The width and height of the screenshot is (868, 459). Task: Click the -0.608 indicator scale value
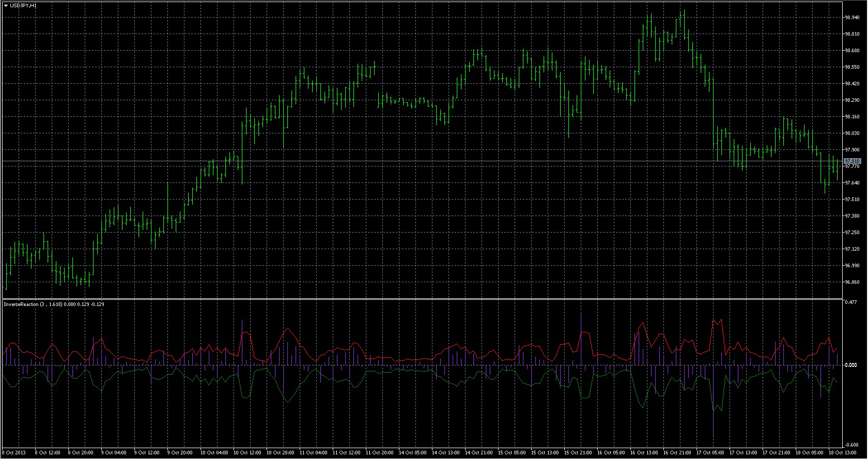click(851, 445)
